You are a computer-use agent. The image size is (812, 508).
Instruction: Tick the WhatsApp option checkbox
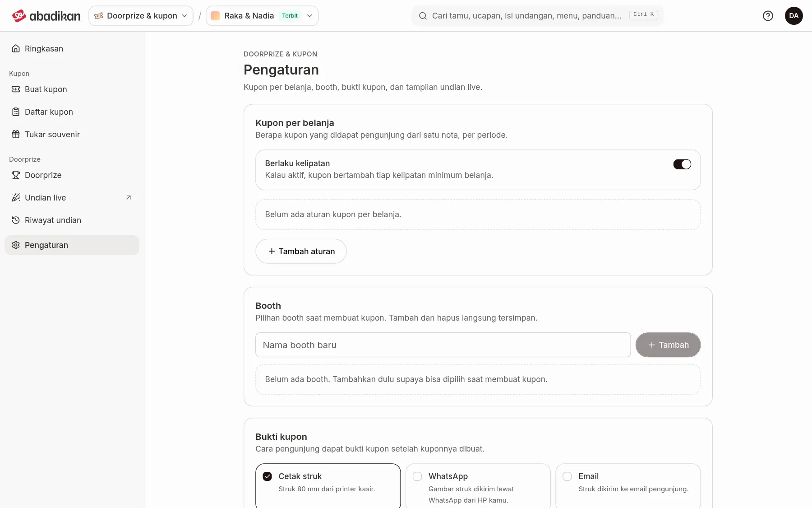click(x=417, y=476)
